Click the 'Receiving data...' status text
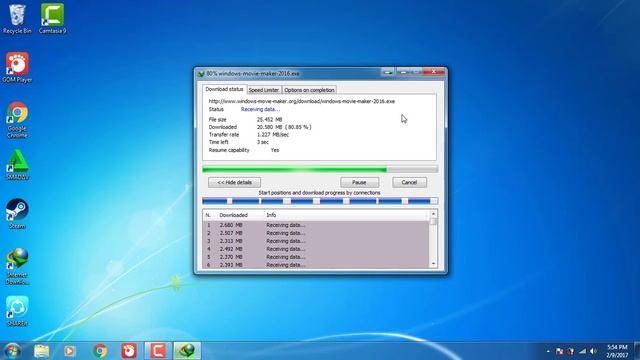Image resolution: width=640 pixels, height=360 pixels. [260, 109]
